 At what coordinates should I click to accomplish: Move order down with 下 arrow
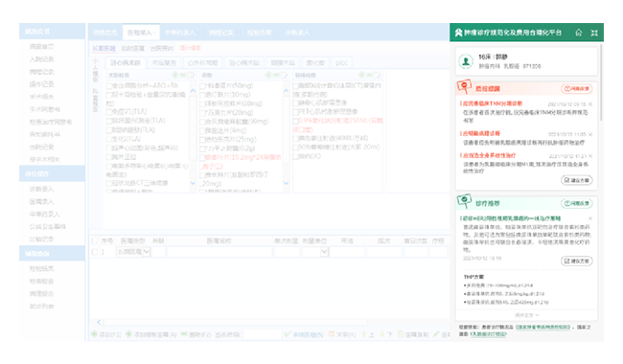pos(386,334)
